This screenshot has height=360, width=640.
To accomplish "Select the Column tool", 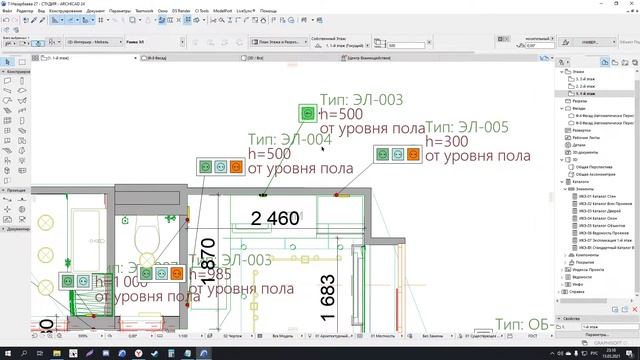I will pos(22,81).
